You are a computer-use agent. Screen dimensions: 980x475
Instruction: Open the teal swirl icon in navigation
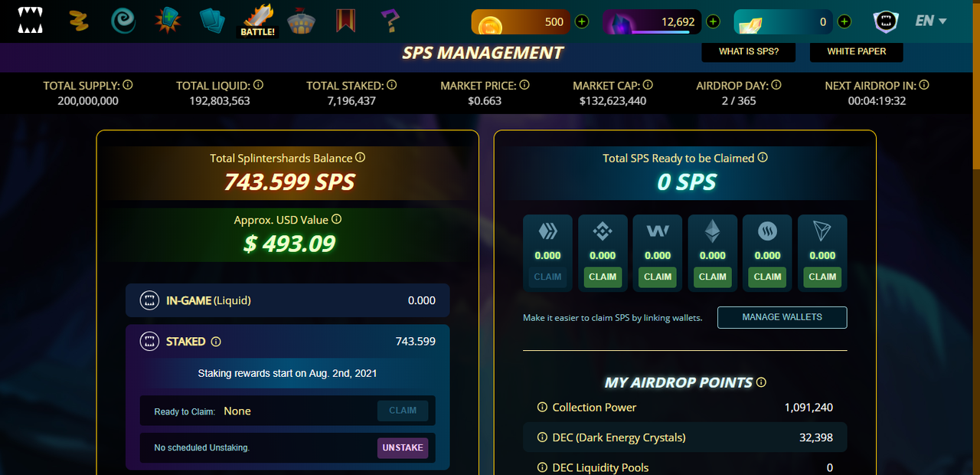point(122,21)
